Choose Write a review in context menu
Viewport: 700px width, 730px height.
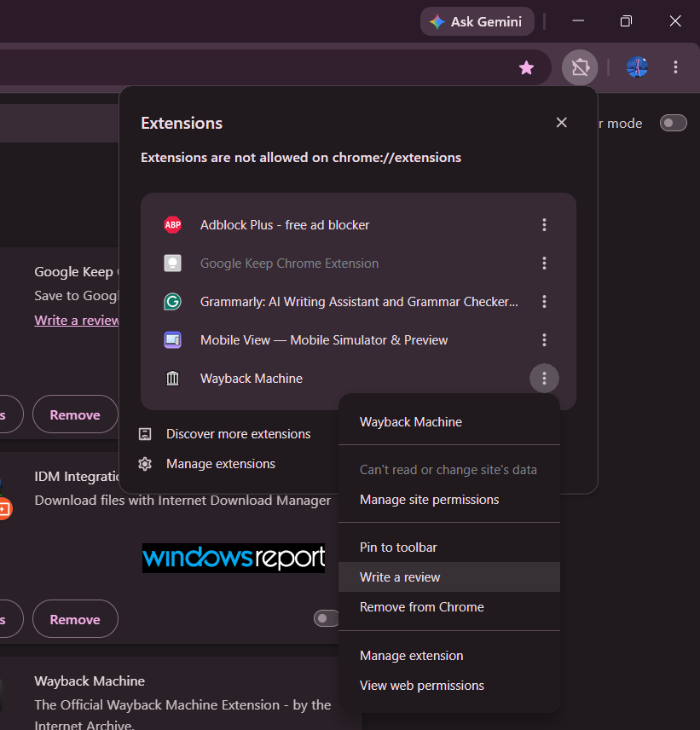449,576
